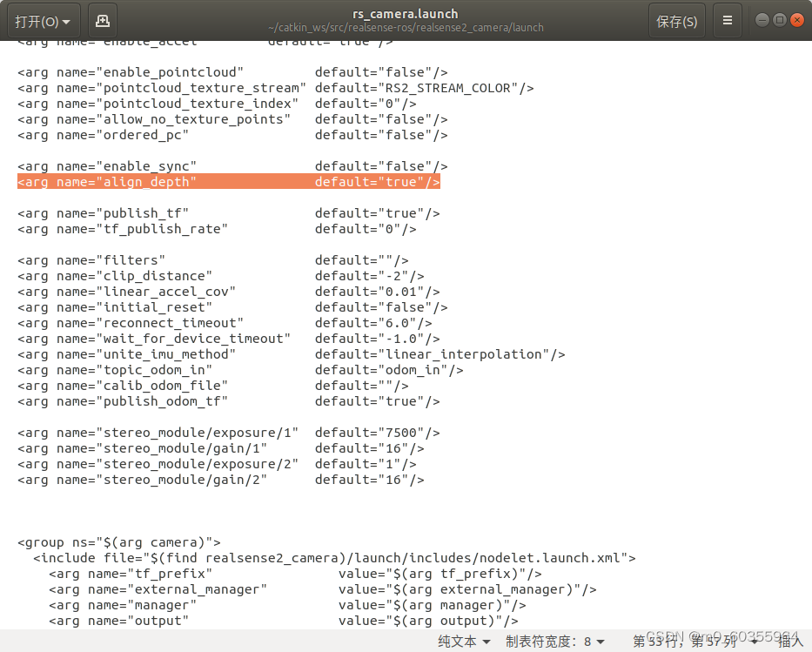Click the linear_interpolation default value
This screenshot has width=812, height=652.
coord(464,354)
